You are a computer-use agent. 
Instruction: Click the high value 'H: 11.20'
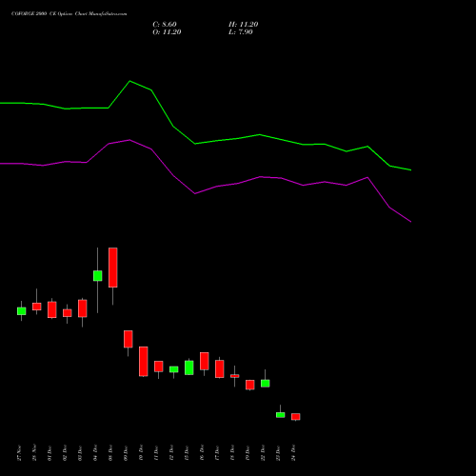[243, 25]
